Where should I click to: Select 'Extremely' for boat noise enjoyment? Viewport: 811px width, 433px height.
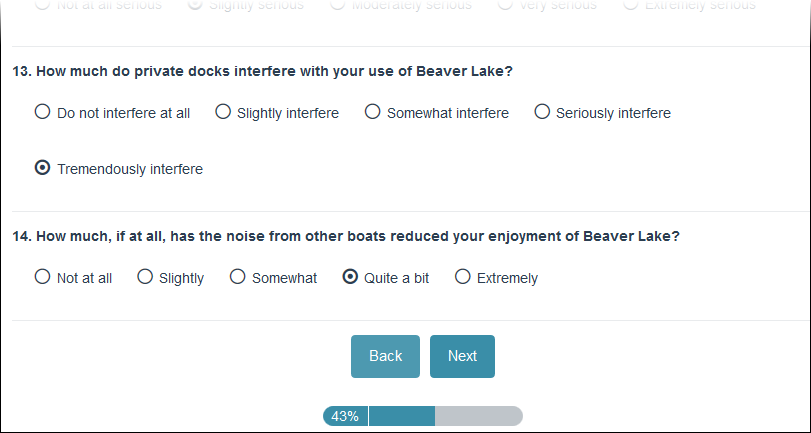(x=463, y=277)
